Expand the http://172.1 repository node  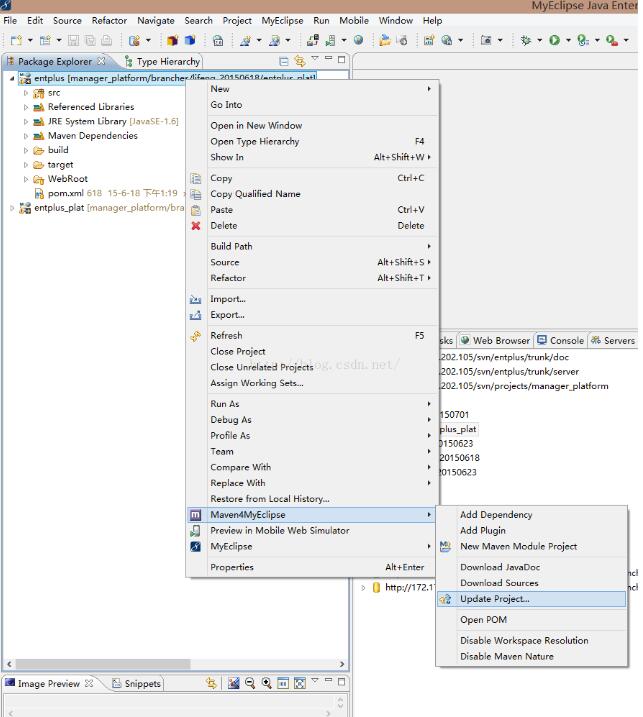coord(363,588)
